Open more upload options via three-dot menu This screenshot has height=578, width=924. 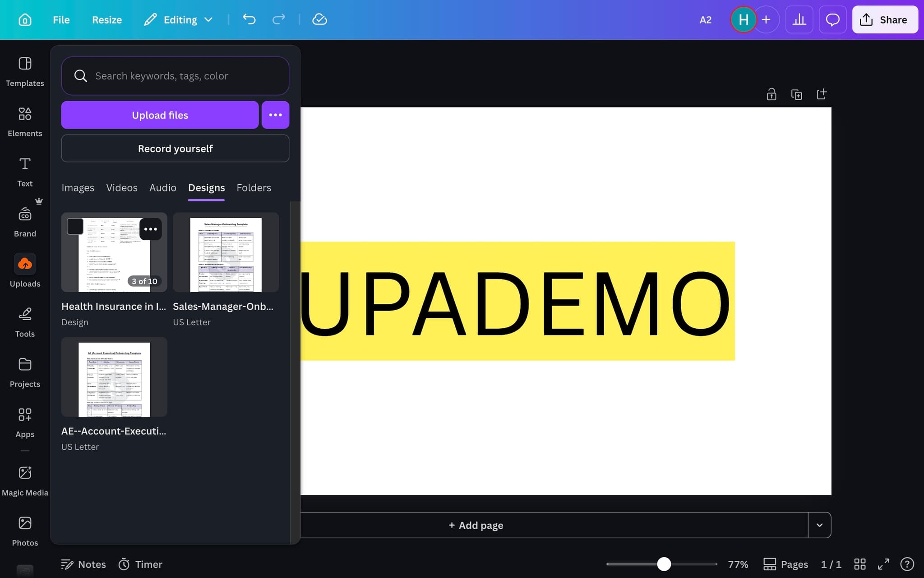click(x=275, y=115)
